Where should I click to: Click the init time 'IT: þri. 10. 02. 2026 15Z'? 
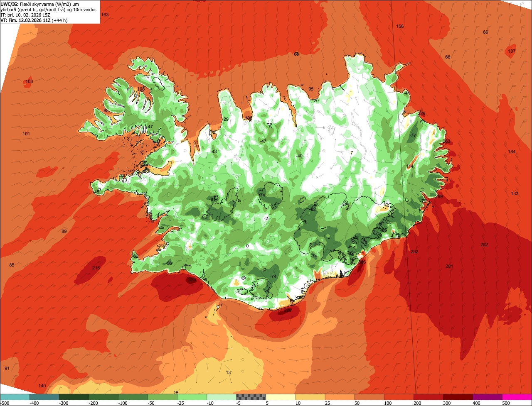coord(25,15)
